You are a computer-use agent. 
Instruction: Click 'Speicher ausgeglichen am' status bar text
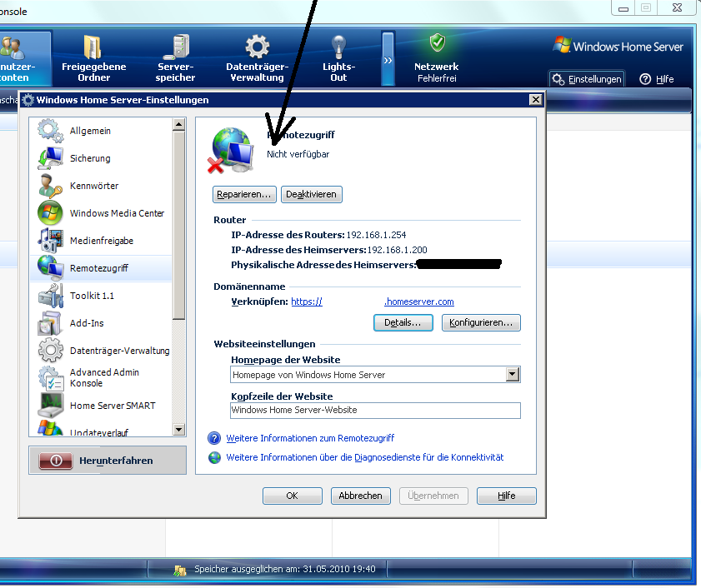pos(285,569)
